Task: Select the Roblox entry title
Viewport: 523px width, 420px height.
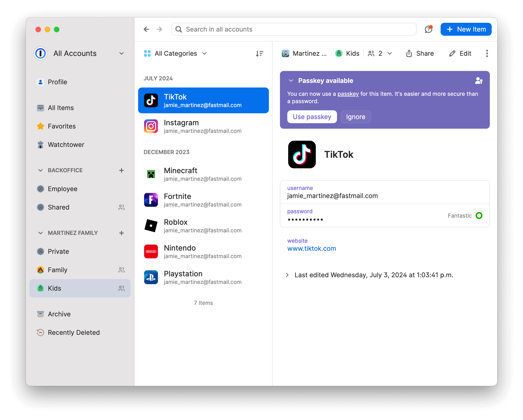Action: 176,222
